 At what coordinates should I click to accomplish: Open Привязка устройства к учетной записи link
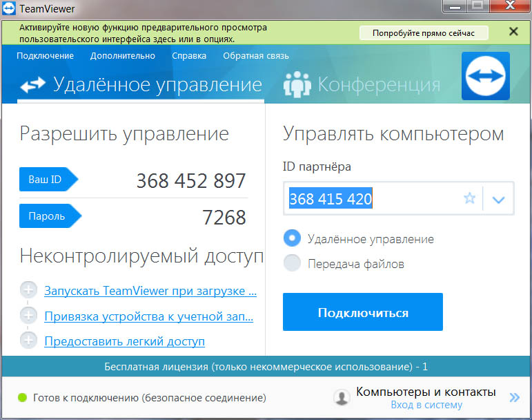pos(148,316)
